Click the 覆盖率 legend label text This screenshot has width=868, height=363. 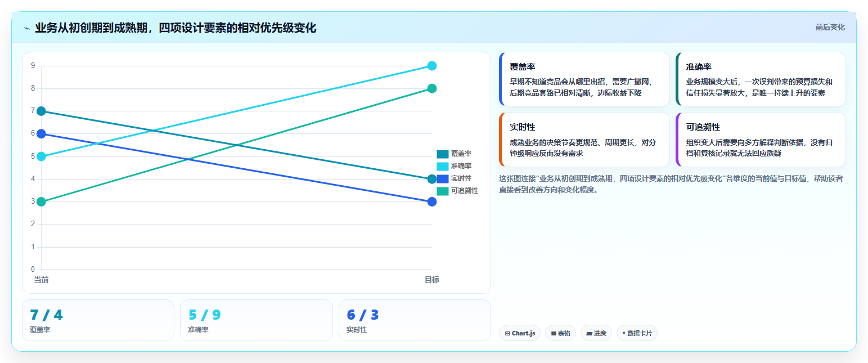(461, 154)
